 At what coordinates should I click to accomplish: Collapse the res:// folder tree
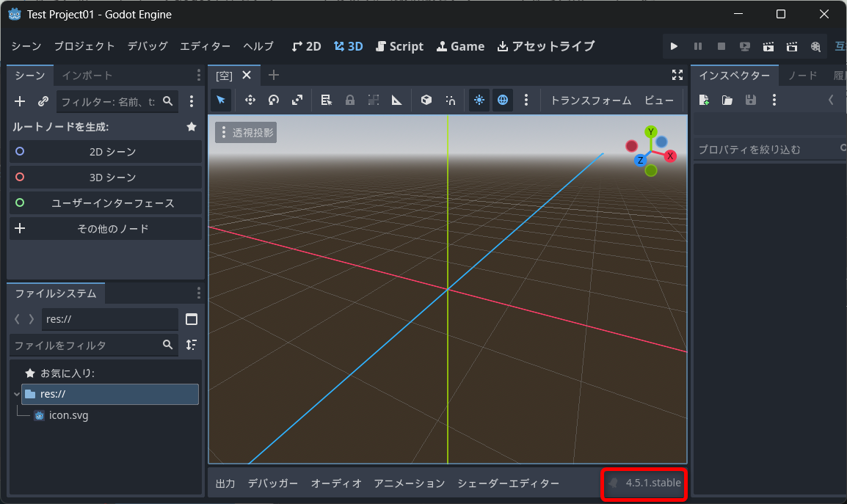(x=16, y=394)
